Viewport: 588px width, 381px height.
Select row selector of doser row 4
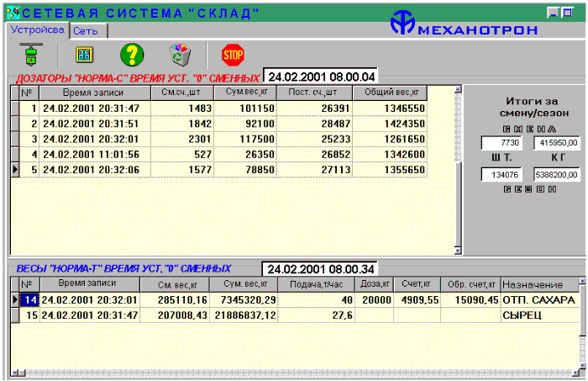tap(14, 154)
